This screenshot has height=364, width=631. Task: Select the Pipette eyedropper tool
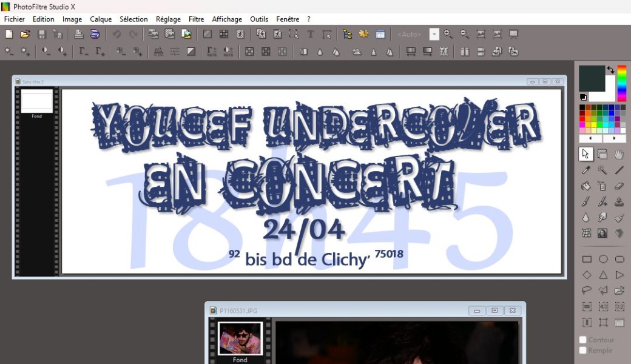(586, 170)
